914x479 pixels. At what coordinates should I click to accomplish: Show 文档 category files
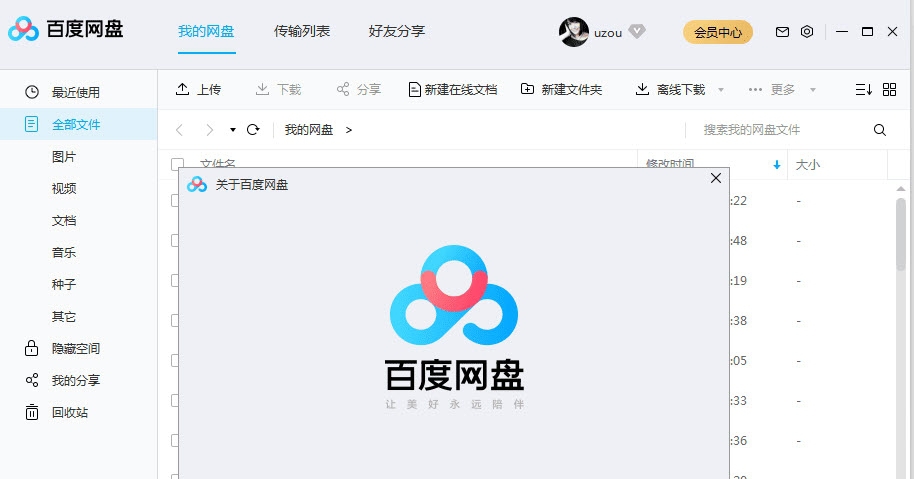[x=64, y=220]
